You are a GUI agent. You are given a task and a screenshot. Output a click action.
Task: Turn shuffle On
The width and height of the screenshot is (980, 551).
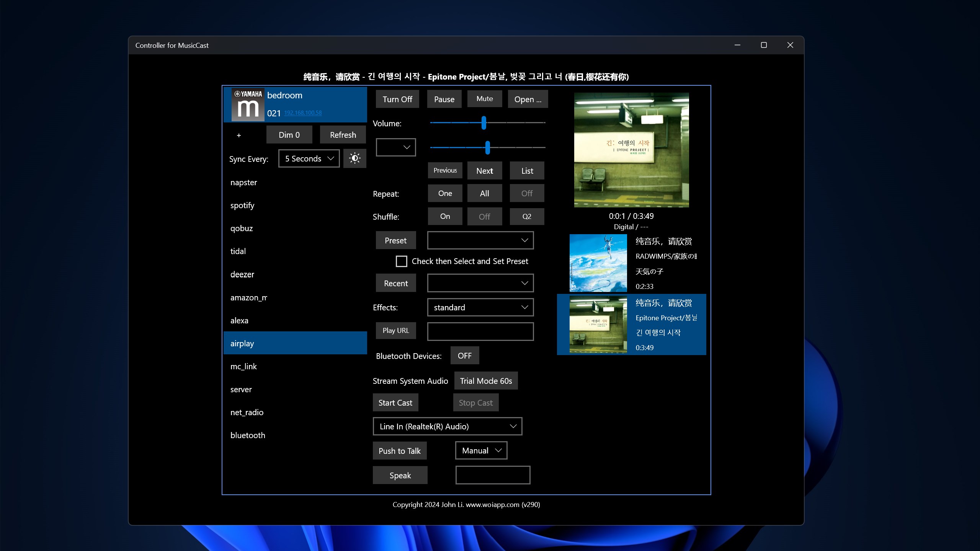pyautogui.click(x=445, y=217)
